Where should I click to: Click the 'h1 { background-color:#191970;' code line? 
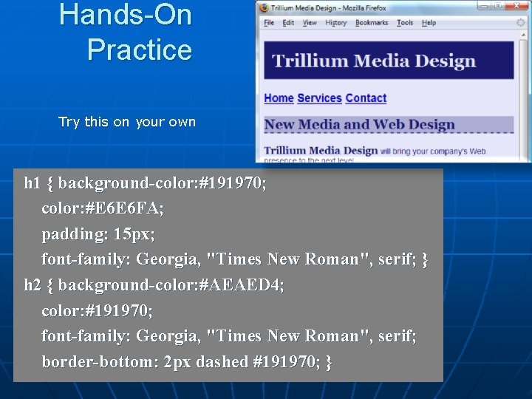tap(146, 183)
